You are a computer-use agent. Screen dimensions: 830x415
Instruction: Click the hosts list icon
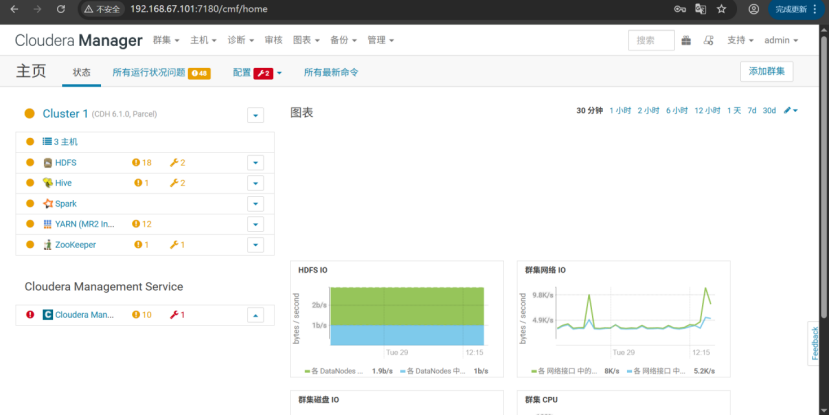[x=47, y=142]
